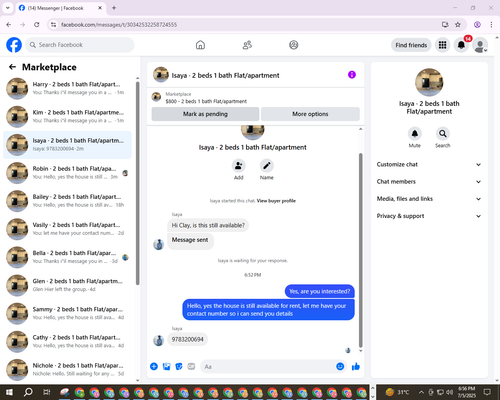Open Task View in the taskbar
The image size is (500, 400).
[47, 392]
